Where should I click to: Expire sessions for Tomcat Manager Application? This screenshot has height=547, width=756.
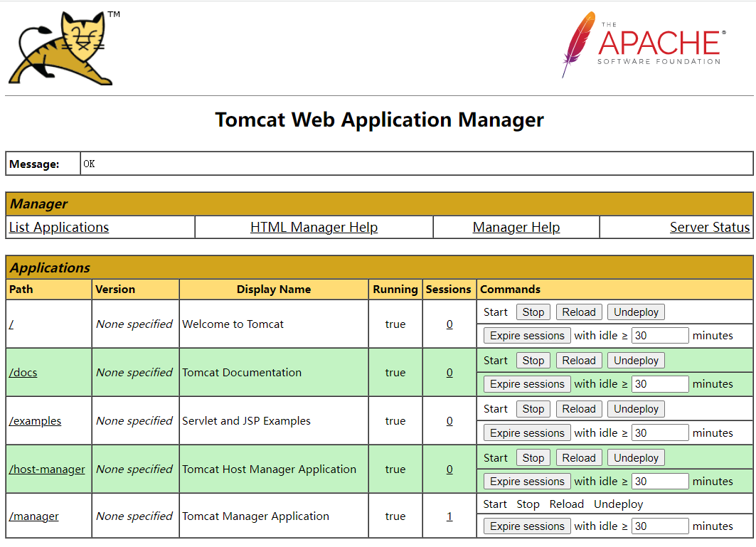click(527, 526)
